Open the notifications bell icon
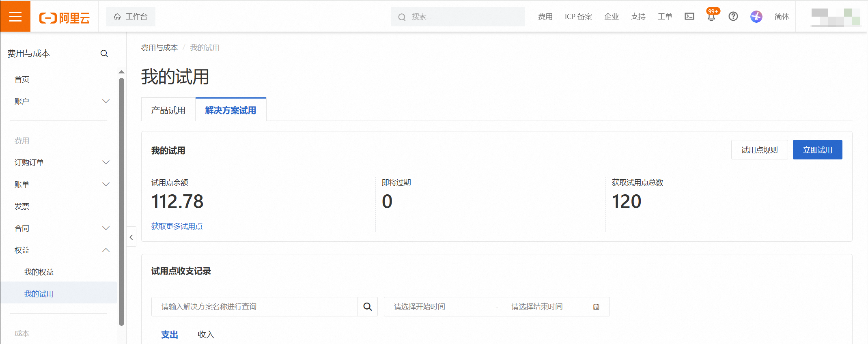This screenshot has width=868, height=344. (711, 16)
